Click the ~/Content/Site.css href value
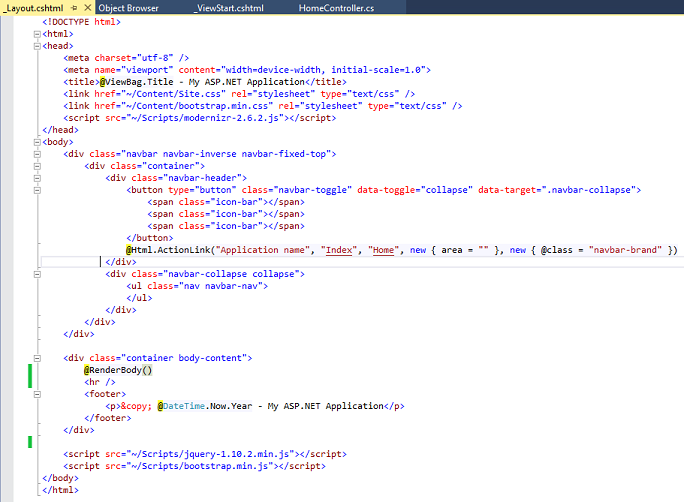Image resolution: width=684 pixels, height=502 pixels. click(174, 94)
